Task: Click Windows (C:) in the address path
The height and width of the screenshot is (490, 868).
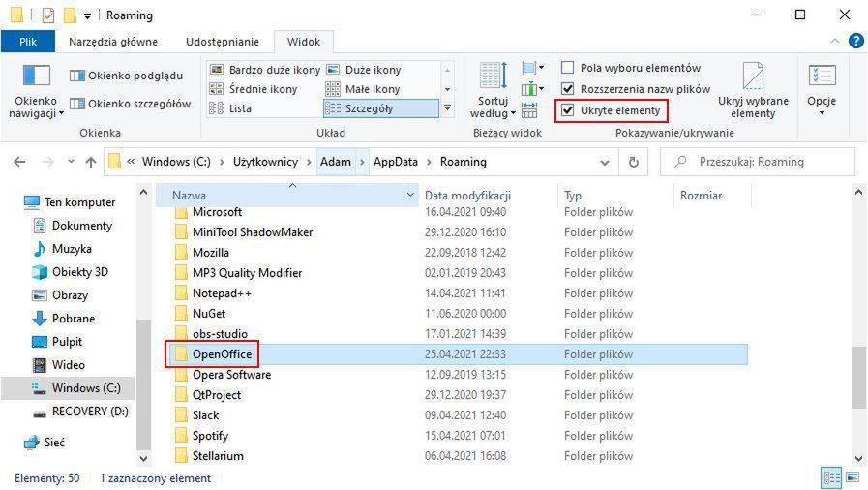Action: [x=176, y=162]
